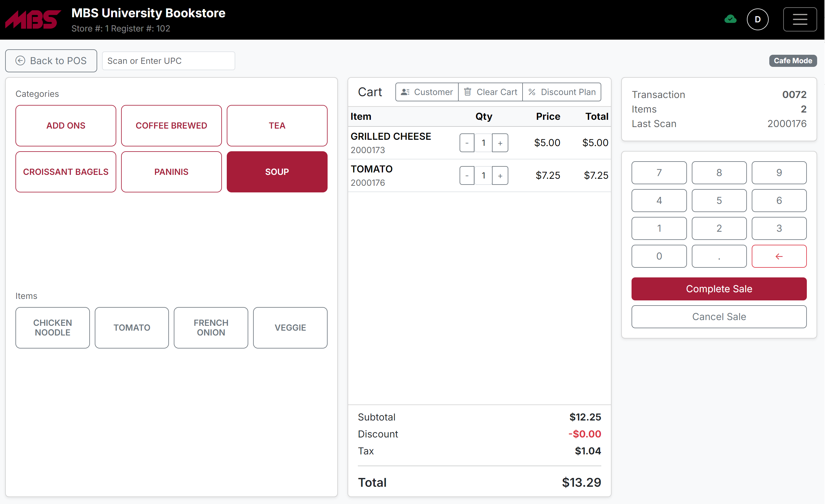Focus the Scan or Enter UPC field
825x504 pixels.
pyautogui.click(x=168, y=61)
